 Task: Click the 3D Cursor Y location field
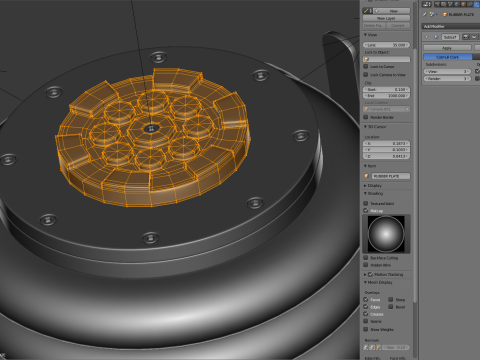(386, 150)
